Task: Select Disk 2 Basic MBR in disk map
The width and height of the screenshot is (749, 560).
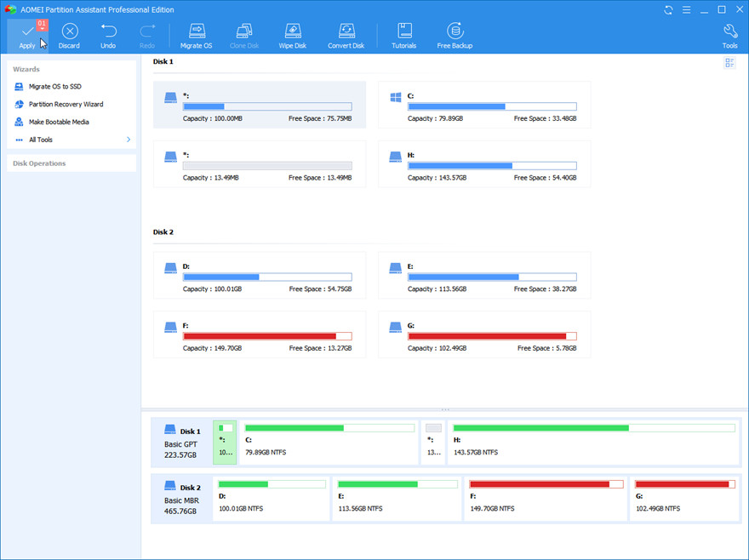Action: (182, 499)
